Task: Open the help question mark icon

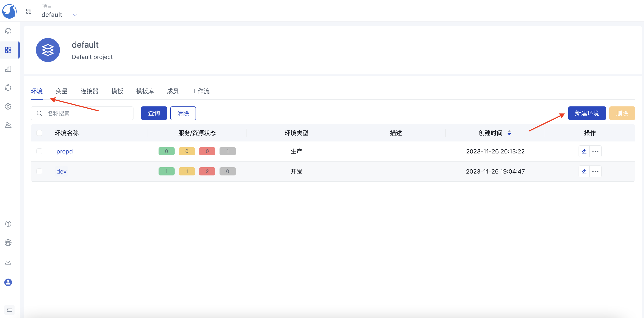Action: coord(8,224)
